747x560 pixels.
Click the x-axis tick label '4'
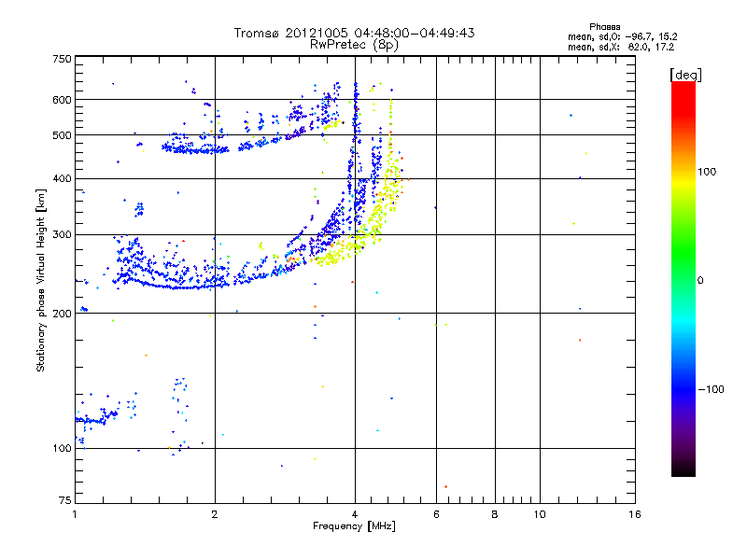tap(355, 514)
